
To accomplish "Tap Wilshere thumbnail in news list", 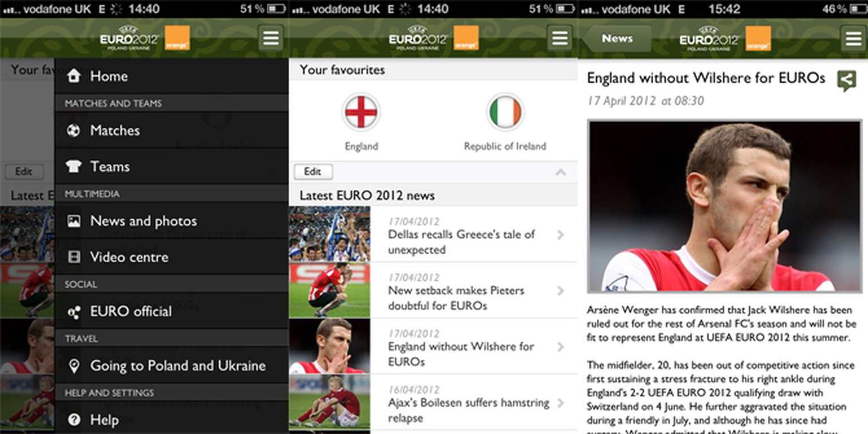I will [x=329, y=346].
